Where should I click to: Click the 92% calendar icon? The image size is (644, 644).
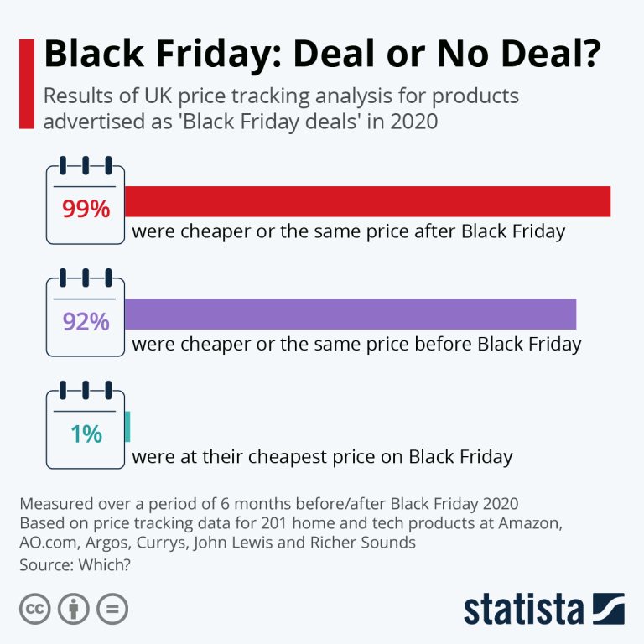pos(85,314)
